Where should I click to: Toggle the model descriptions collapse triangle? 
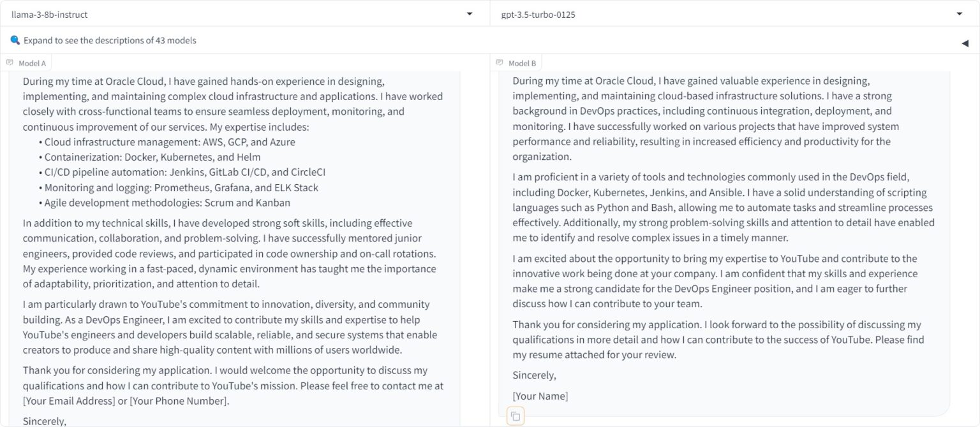coord(965,43)
